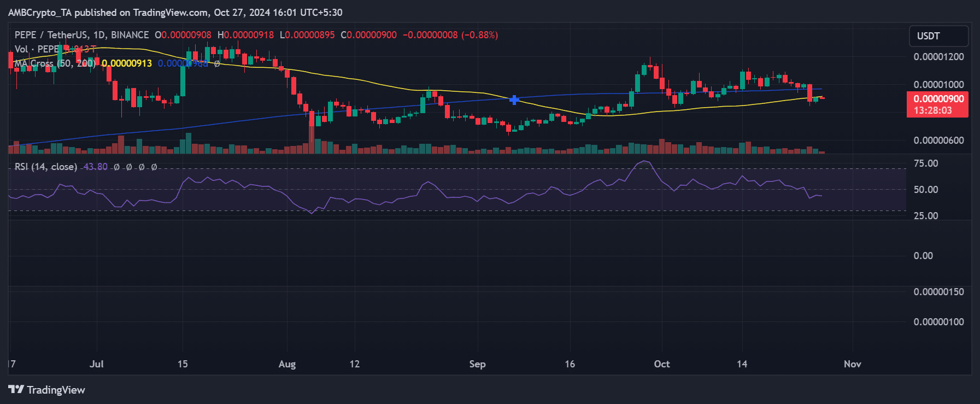The image size is (980, 404).
Task: Click the 75.00 RSI axis label
Action: [x=926, y=163]
